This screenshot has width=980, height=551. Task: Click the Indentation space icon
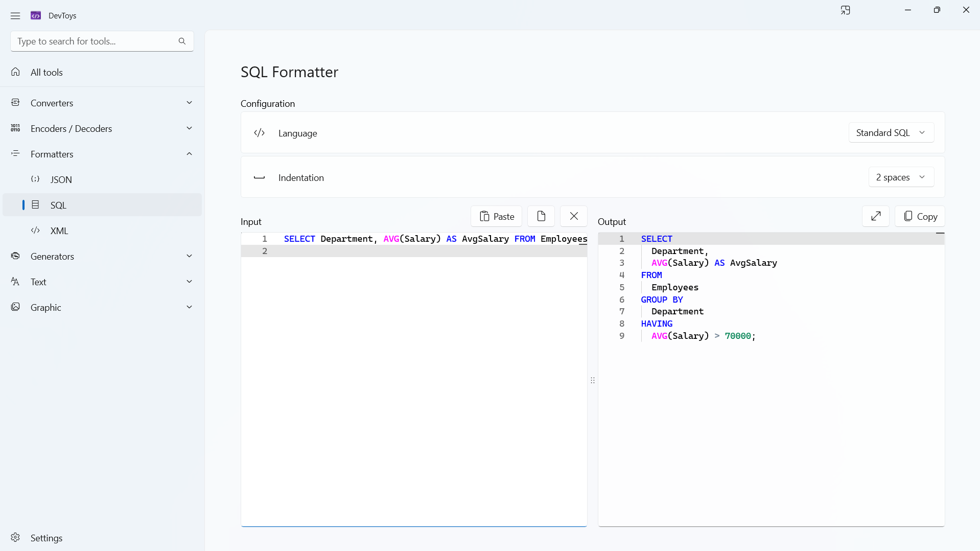point(260,177)
